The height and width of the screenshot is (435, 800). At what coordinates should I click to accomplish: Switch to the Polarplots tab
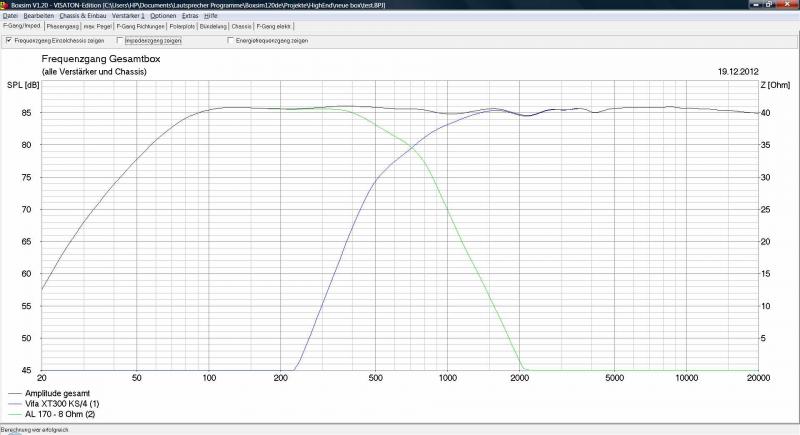pyautogui.click(x=181, y=26)
